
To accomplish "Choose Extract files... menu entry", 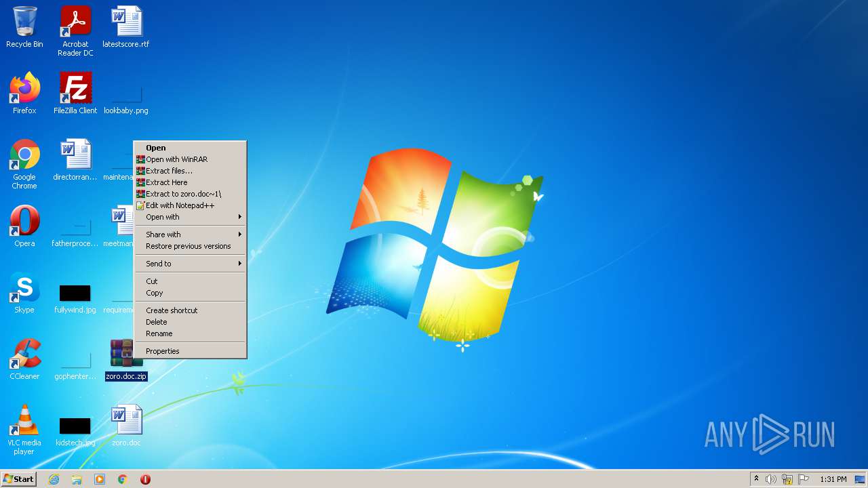I will (190, 171).
